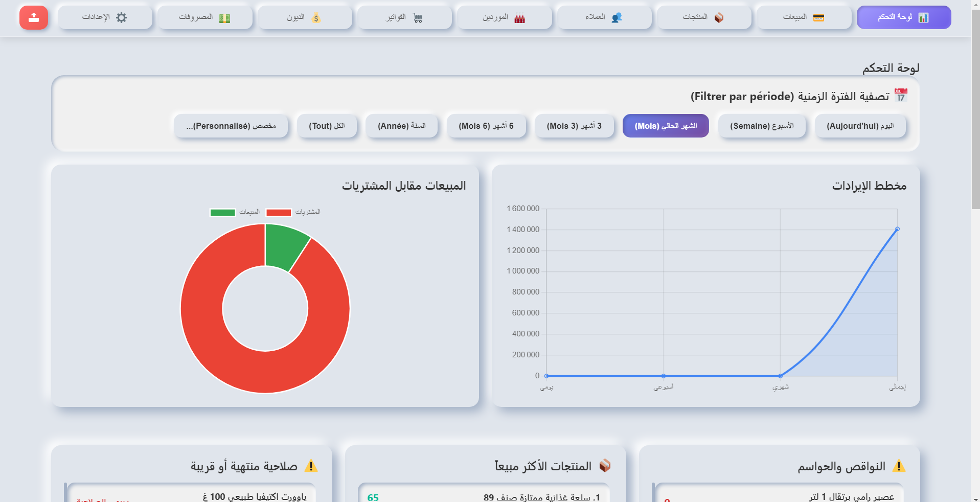
Task: Filter by 6 أشهر (6 Mois)
Action: (x=486, y=126)
